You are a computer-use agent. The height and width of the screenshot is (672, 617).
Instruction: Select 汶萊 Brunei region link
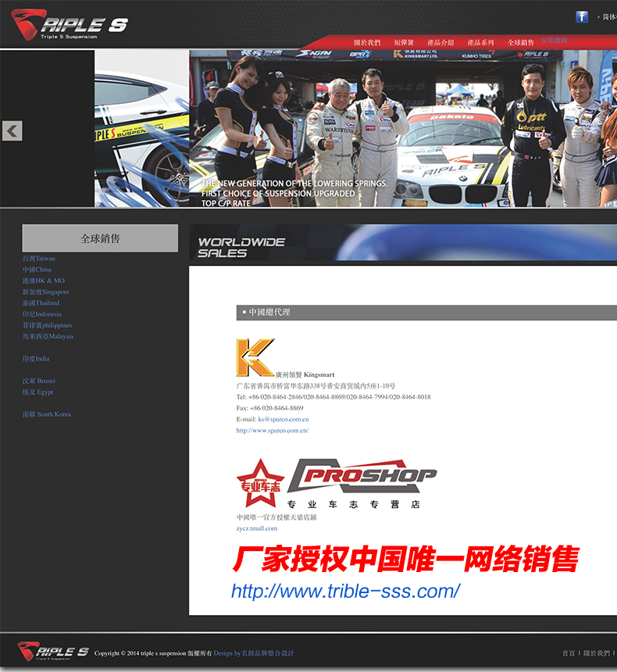click(x=38, y=381)
